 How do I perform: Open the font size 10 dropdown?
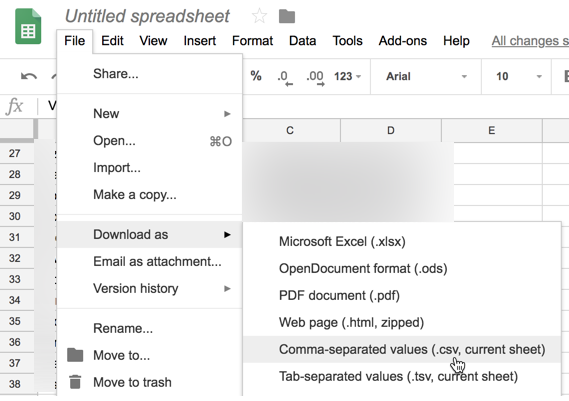pos(518,76)
